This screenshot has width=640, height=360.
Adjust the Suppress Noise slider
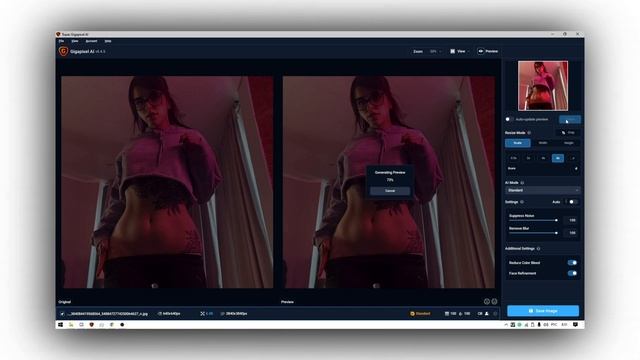click(x=533, y=220)
